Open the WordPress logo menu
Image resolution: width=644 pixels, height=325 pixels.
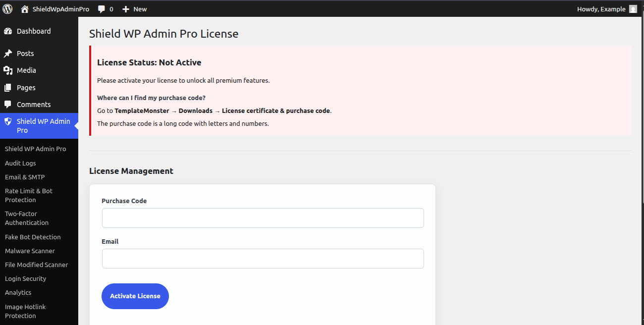pyautogui.click(x=7, y=9)
